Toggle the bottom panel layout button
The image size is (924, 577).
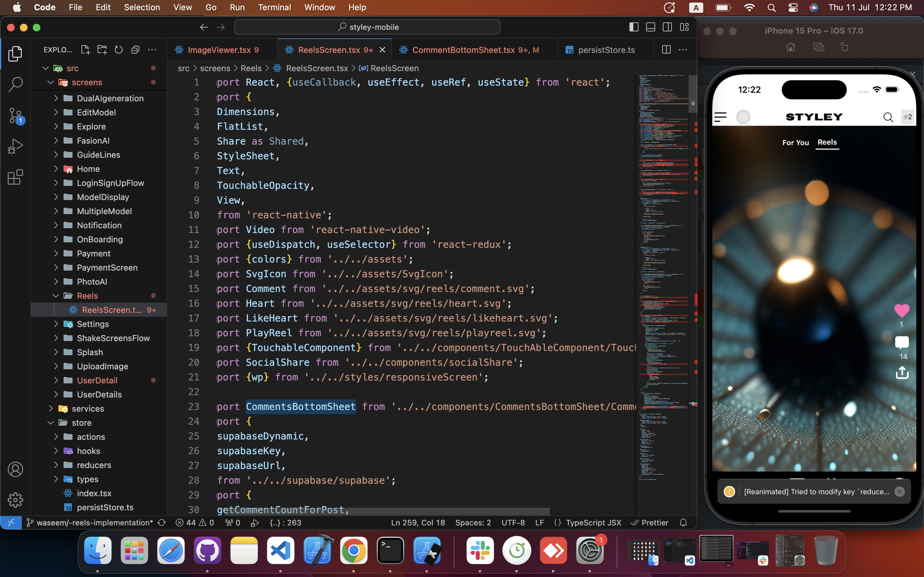pyautogui.click(x=650, y=27)
